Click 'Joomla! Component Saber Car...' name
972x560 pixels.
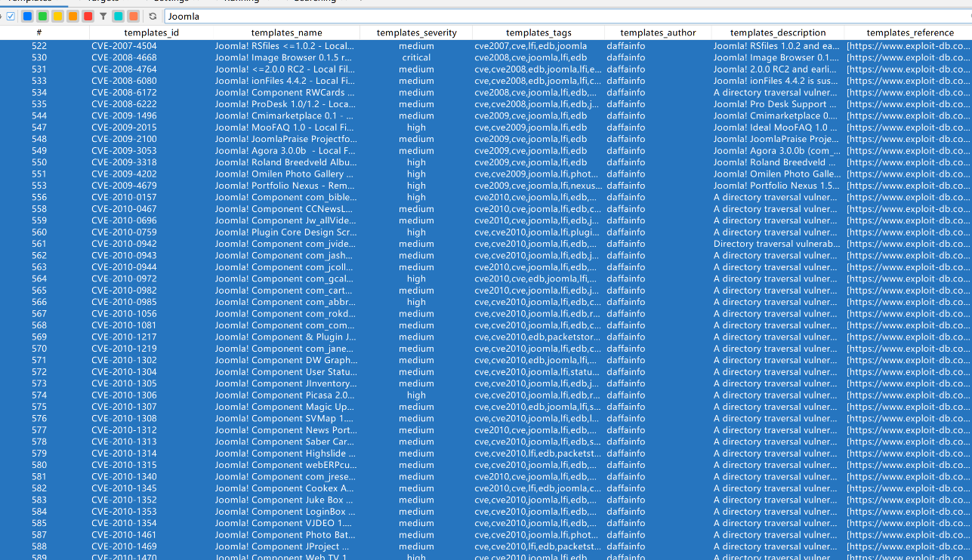pos(285,442)
